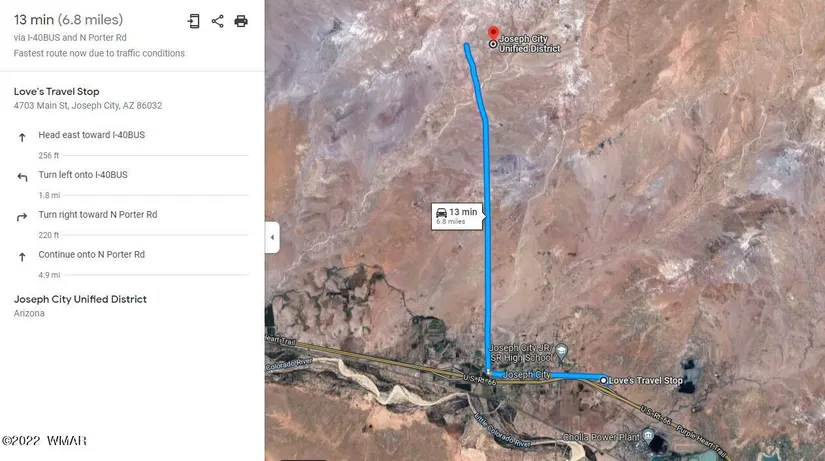Click the Joseph City JR/SR High School icon
825x461 pixels.
[561, 352]
